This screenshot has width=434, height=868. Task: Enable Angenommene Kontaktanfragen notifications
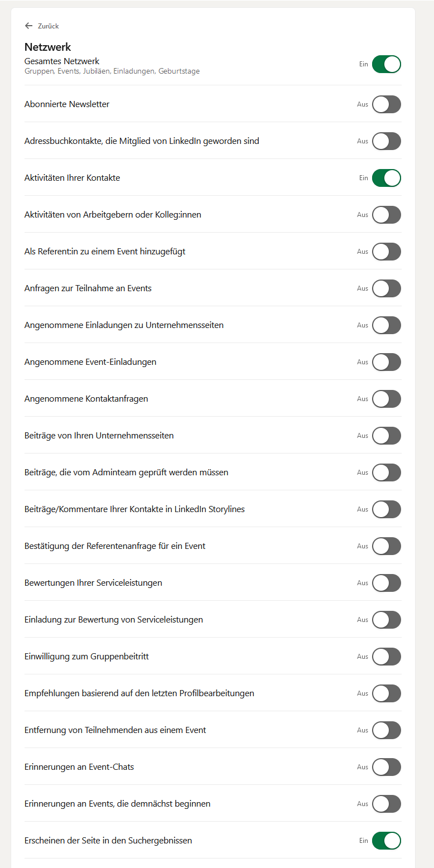[x=386, y=399]
